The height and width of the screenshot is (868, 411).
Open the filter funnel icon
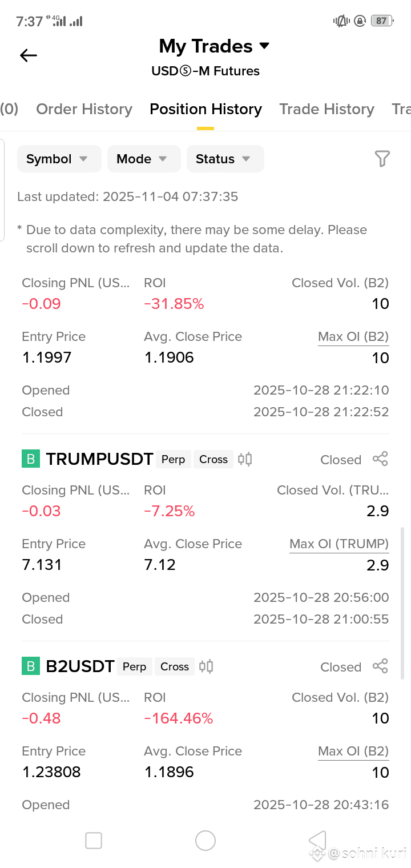pos(382,159)
